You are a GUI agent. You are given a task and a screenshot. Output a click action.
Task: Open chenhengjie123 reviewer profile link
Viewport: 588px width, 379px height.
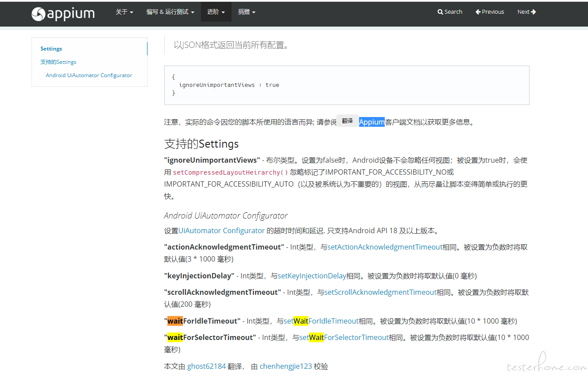coord(286,367)
